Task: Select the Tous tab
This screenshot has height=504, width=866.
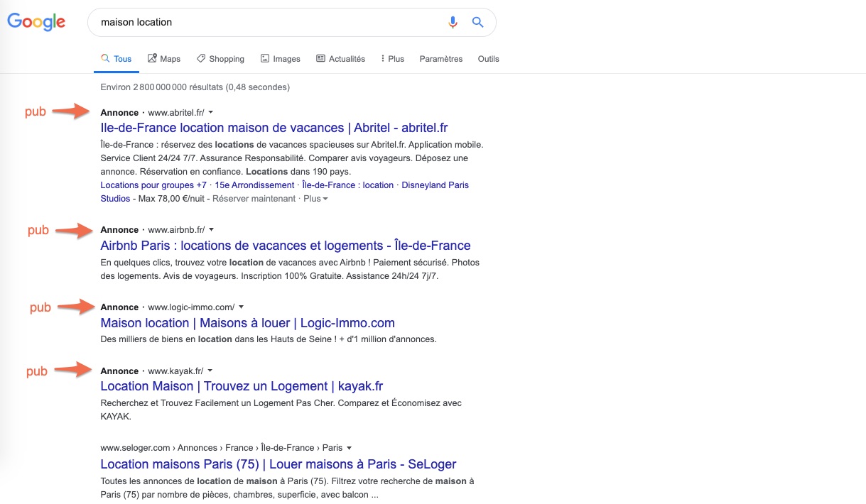Action: point(117,59)
